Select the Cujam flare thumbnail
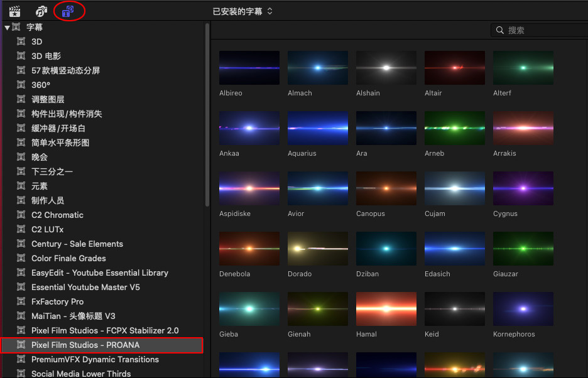The image size is (588, 378). point(454,188)
